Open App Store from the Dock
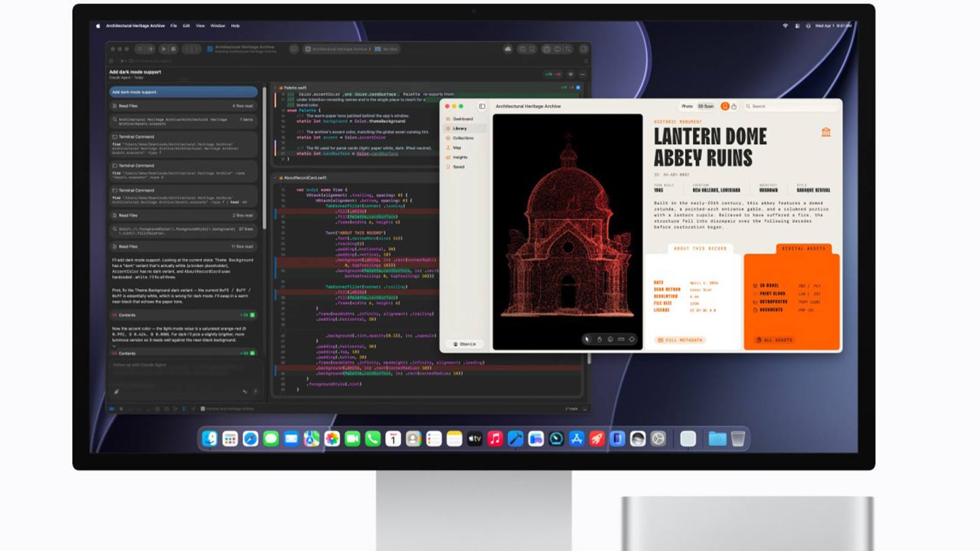 [x=576, y=438]
